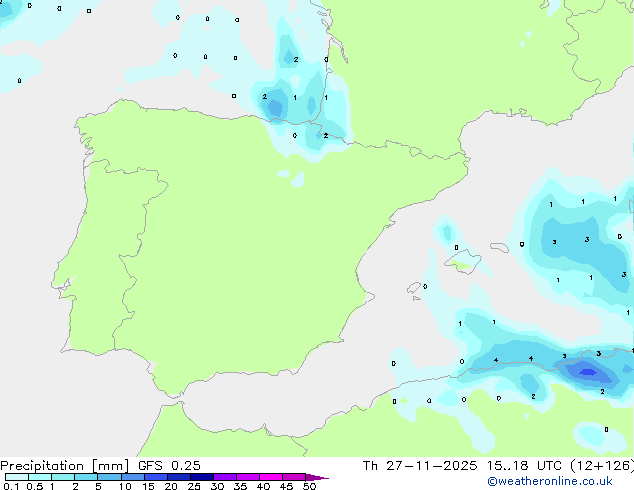Click the 40–45 mm magenta swatch
This screenshot has width=634, height=490.
[x=271, y=477]
